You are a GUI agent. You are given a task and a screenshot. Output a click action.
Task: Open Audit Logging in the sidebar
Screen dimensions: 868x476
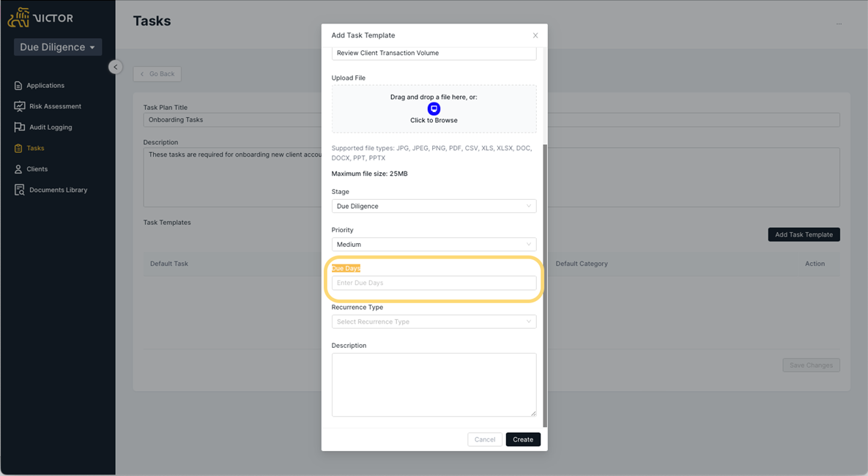pyautogui.click(x=51, y=127)
